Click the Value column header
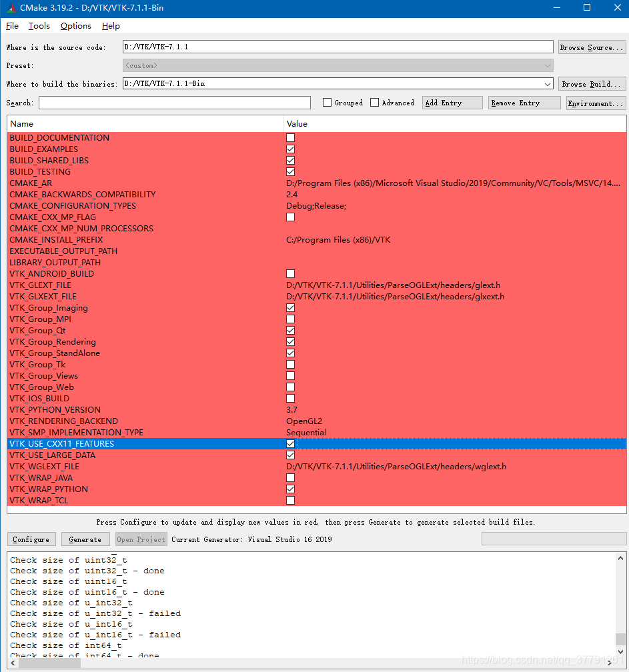 [x=455, y=124]
